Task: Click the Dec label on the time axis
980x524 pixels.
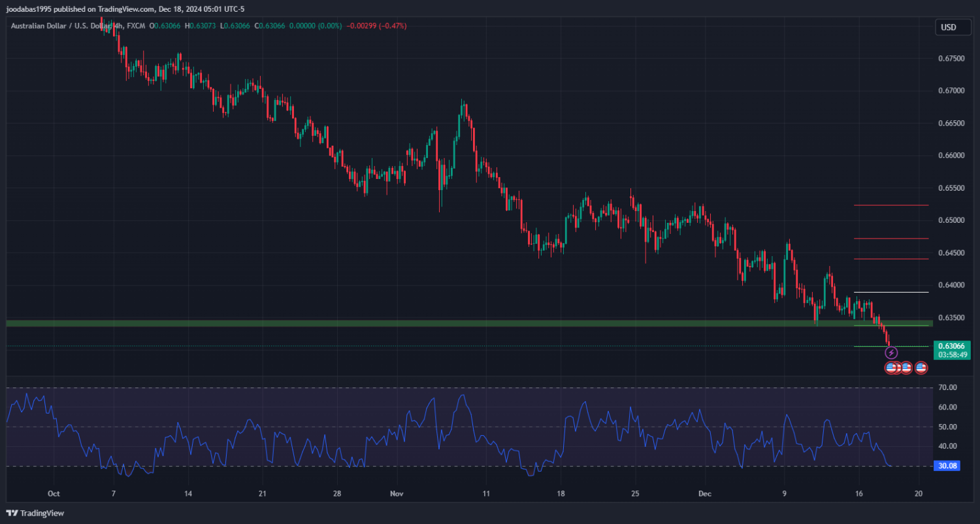Action: point(705,493)
